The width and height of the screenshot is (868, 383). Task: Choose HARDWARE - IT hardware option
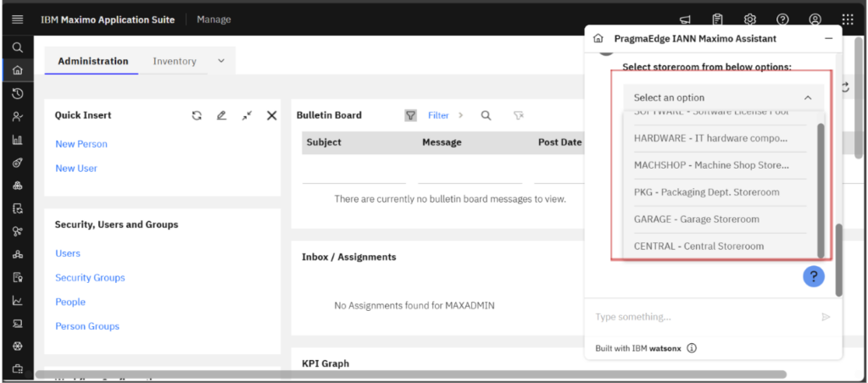(x=721, y=138)
